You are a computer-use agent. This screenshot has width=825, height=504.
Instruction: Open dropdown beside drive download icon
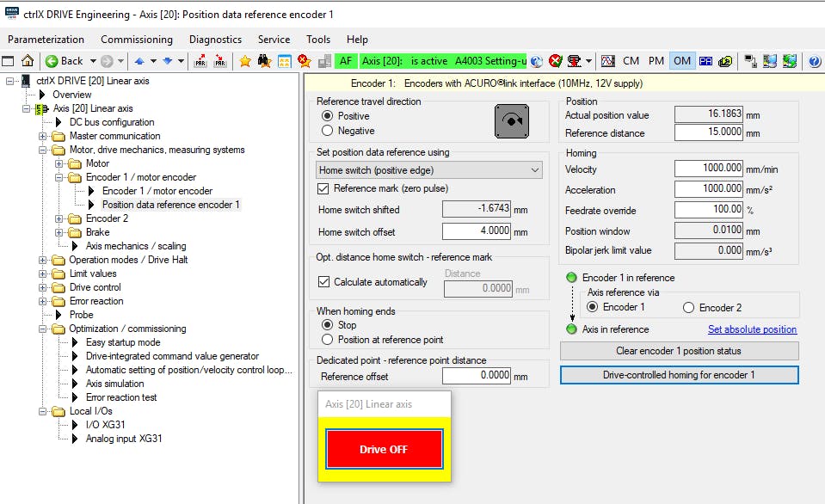pyautogui.click(x=588, y=61)
